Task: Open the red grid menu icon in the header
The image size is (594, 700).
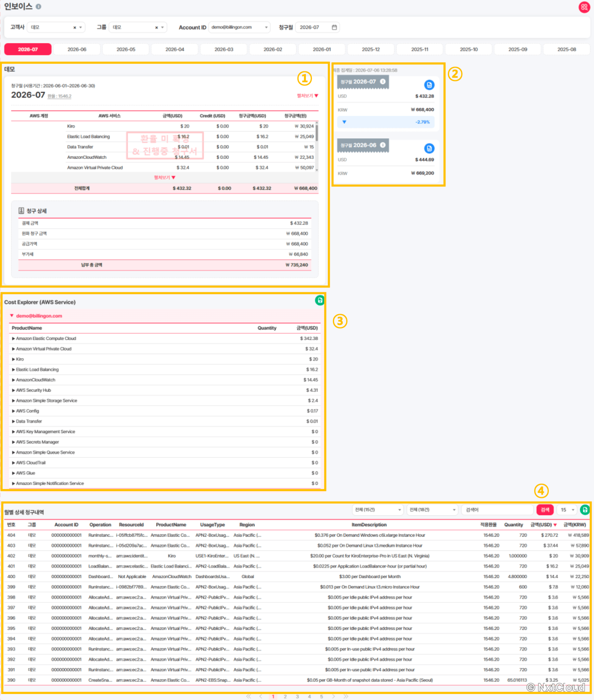Action: click(584, 7)
